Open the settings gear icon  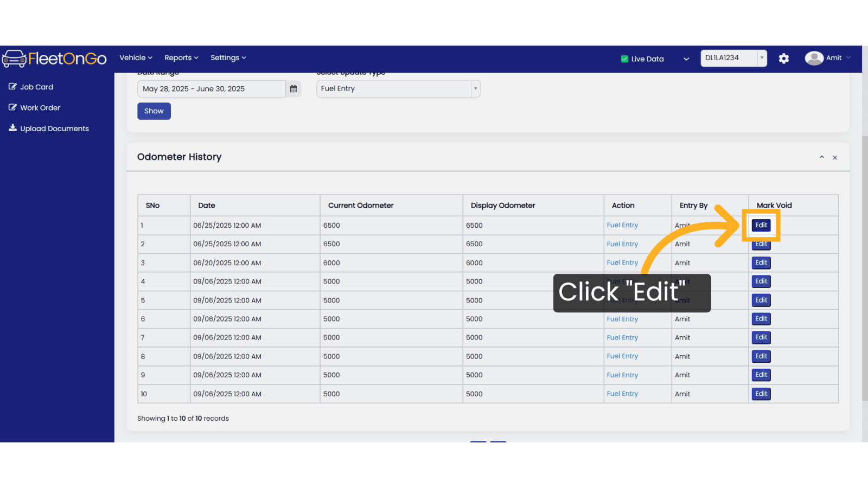click(x=783, y=59)
